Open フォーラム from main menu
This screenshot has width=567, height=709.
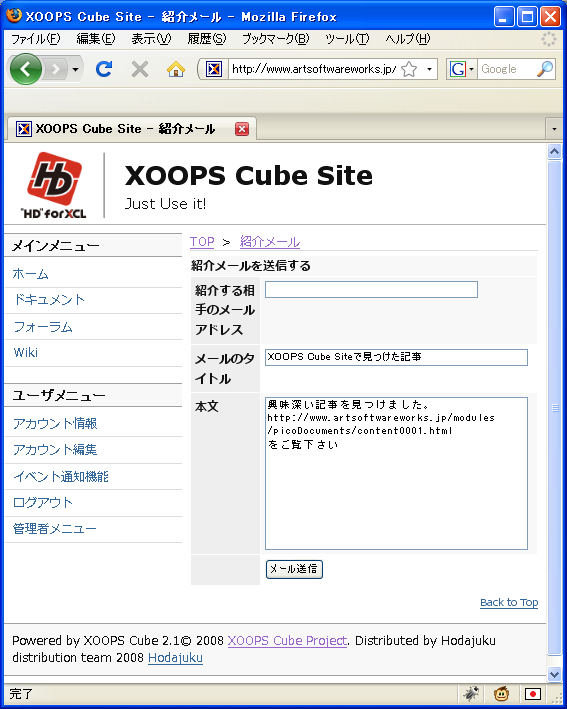point(43,326)
